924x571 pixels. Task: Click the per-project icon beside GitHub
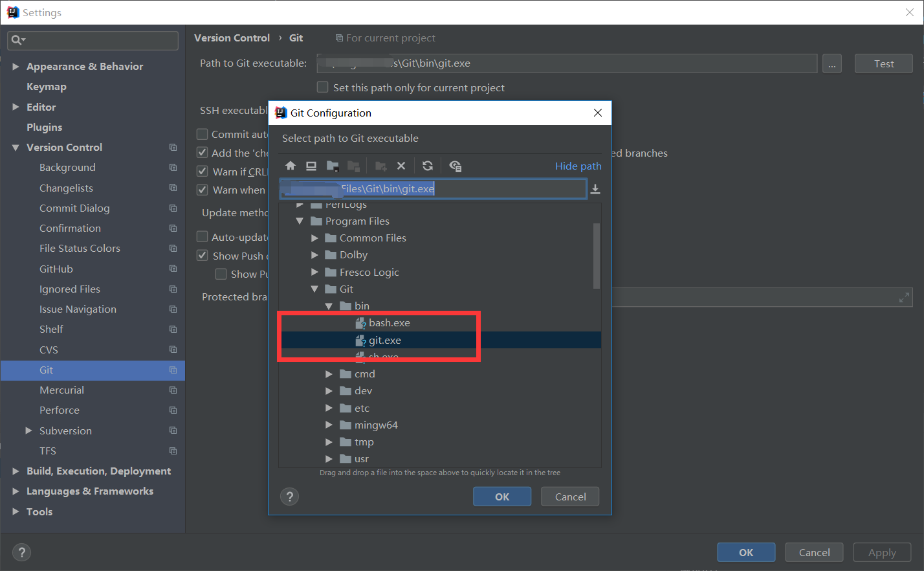173,269
